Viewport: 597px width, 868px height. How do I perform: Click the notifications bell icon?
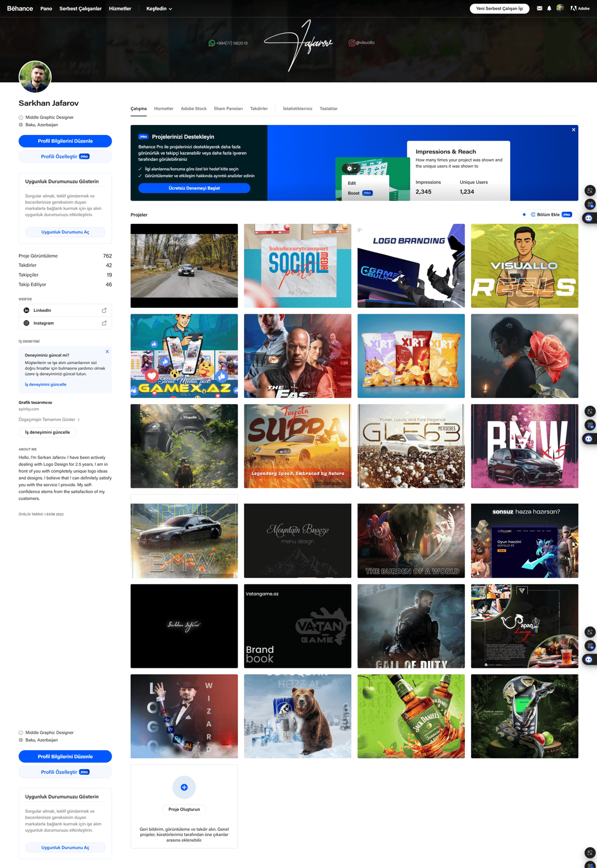(549, 8)
